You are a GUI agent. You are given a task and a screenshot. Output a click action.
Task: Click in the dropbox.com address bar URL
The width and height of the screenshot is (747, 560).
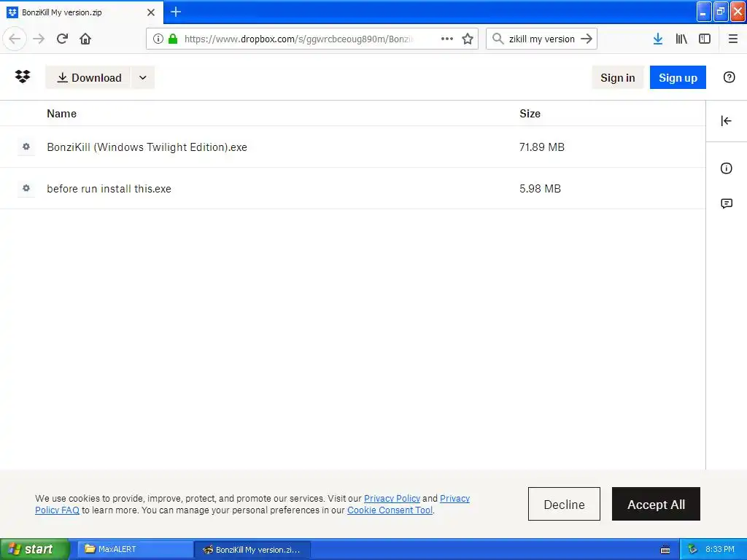tap(298, 39)
